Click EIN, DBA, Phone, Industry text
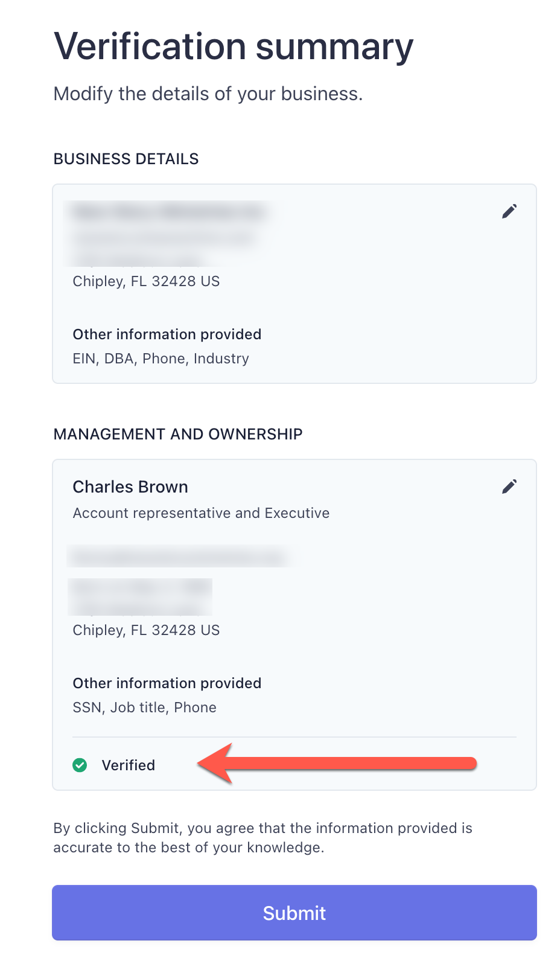The width and height of the screenshot is (560, 961). (x=161, y=359)
